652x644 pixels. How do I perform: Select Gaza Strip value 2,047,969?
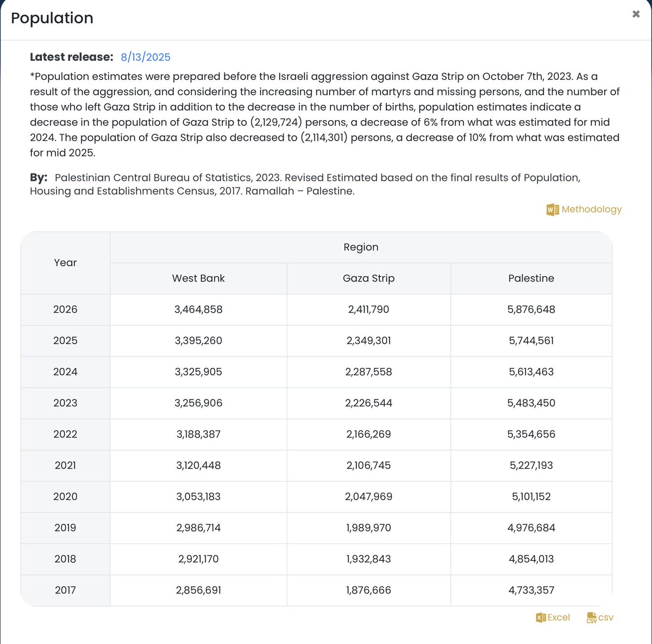tap(368, 496)
